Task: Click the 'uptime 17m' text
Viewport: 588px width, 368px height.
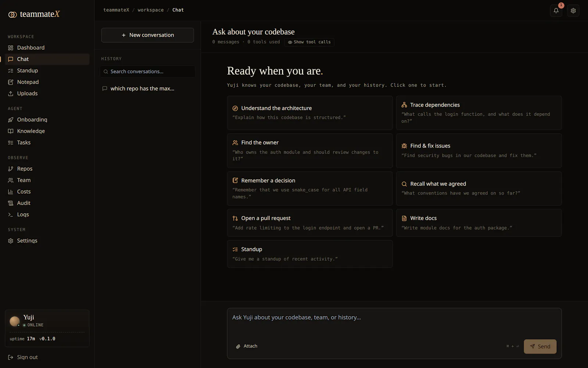Action: coord(22,339)
